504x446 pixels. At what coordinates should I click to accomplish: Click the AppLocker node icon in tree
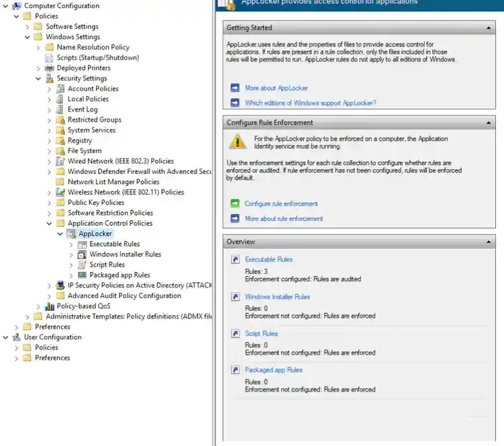pyautogui.click(x=71, y=234)
